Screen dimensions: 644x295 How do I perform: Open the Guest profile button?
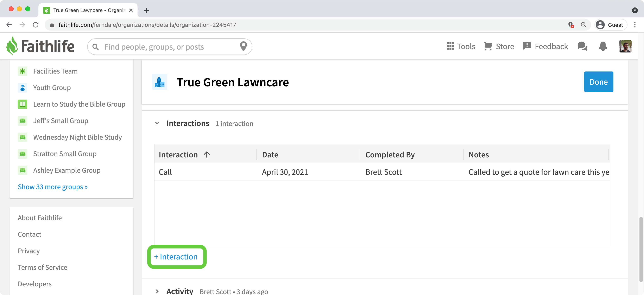611,25
